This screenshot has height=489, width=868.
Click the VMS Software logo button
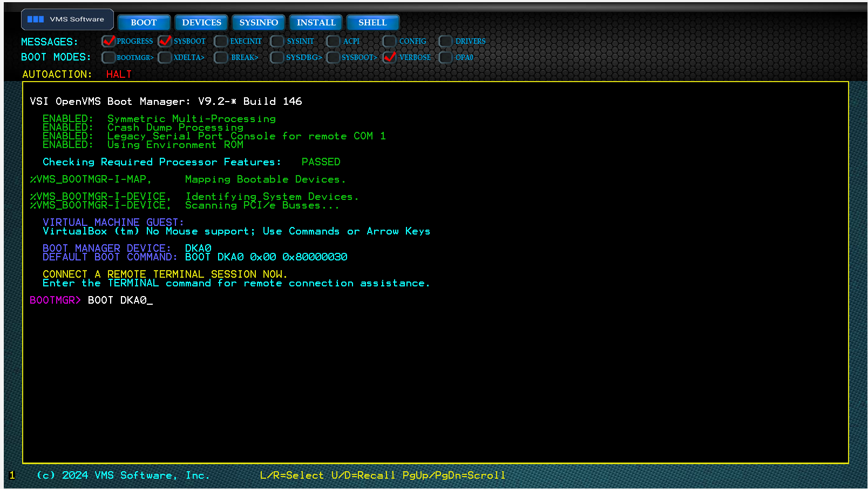pos(67,19)
